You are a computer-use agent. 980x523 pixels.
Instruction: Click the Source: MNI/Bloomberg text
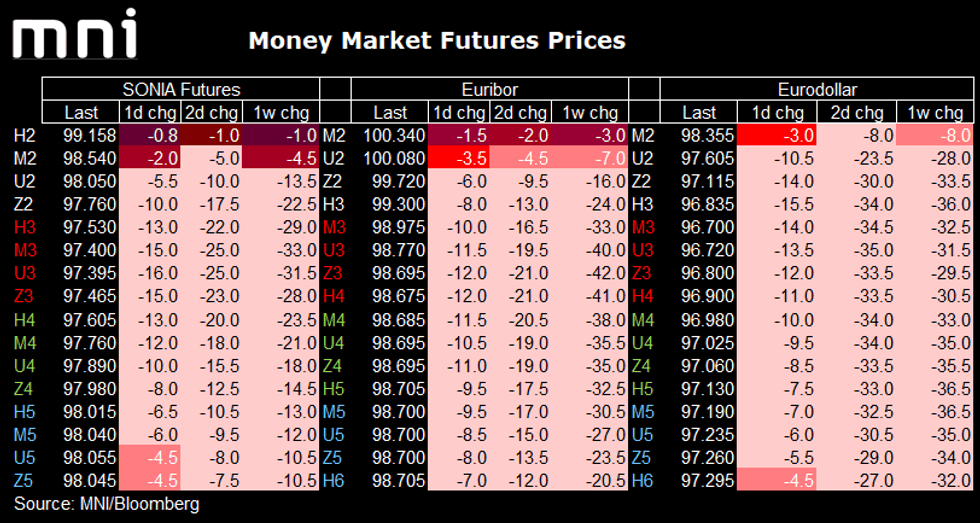106,504
